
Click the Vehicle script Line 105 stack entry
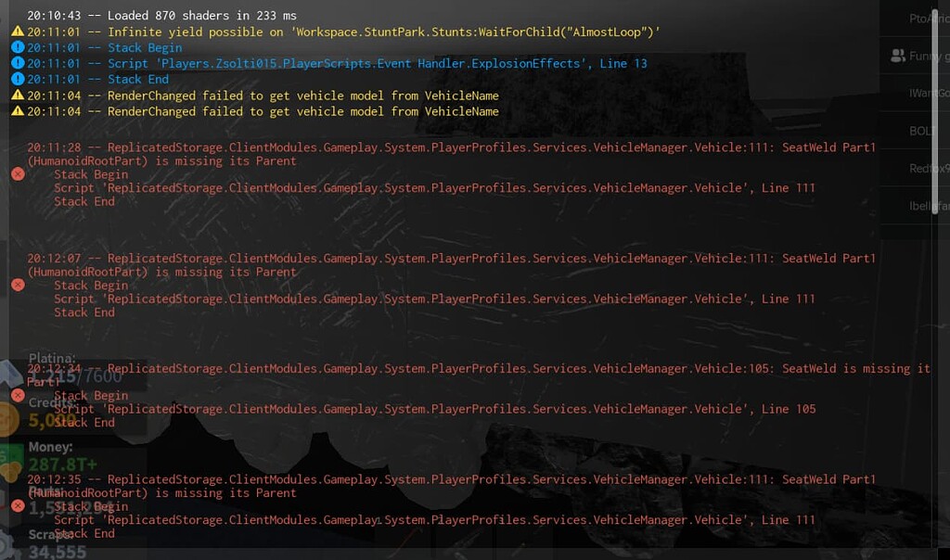click(x=434, y=409)
